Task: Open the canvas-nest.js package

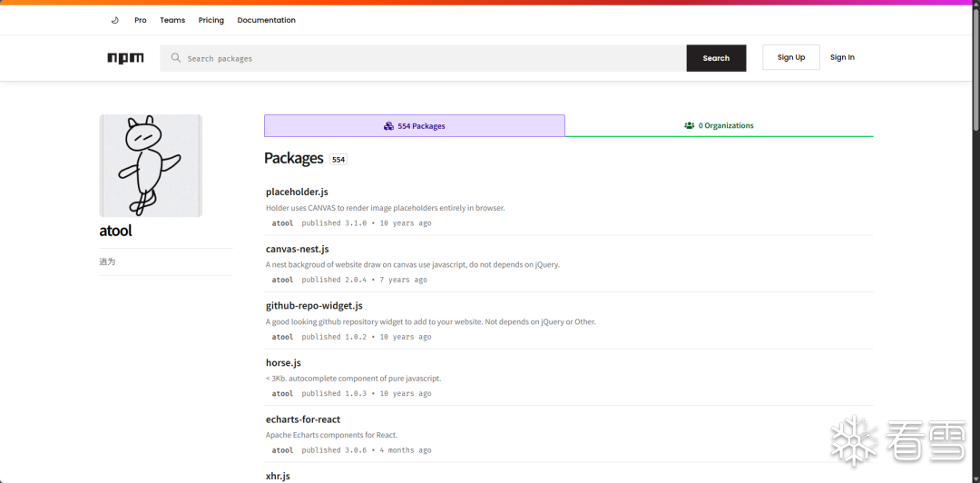Action: click(x=298, y=249)
